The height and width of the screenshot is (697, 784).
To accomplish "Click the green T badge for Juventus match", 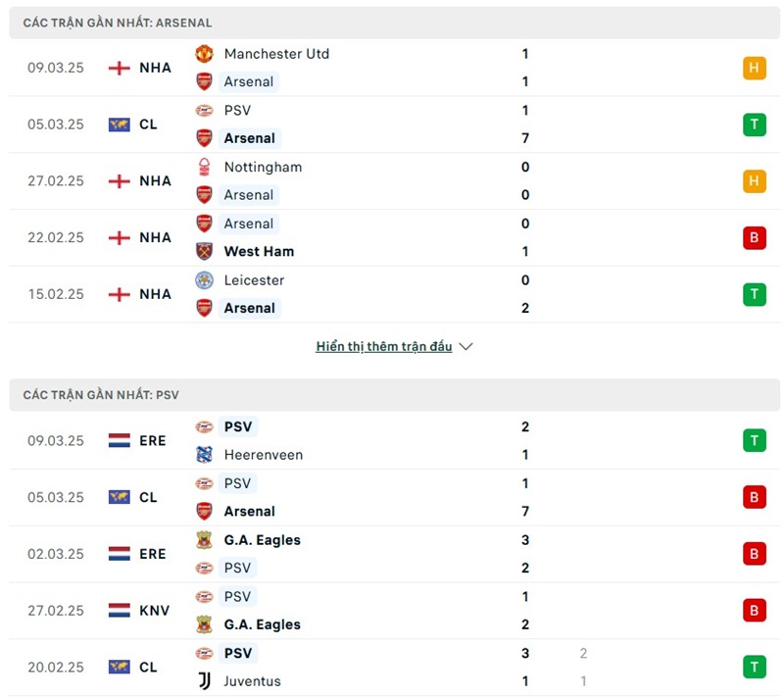I will point(754,668).
